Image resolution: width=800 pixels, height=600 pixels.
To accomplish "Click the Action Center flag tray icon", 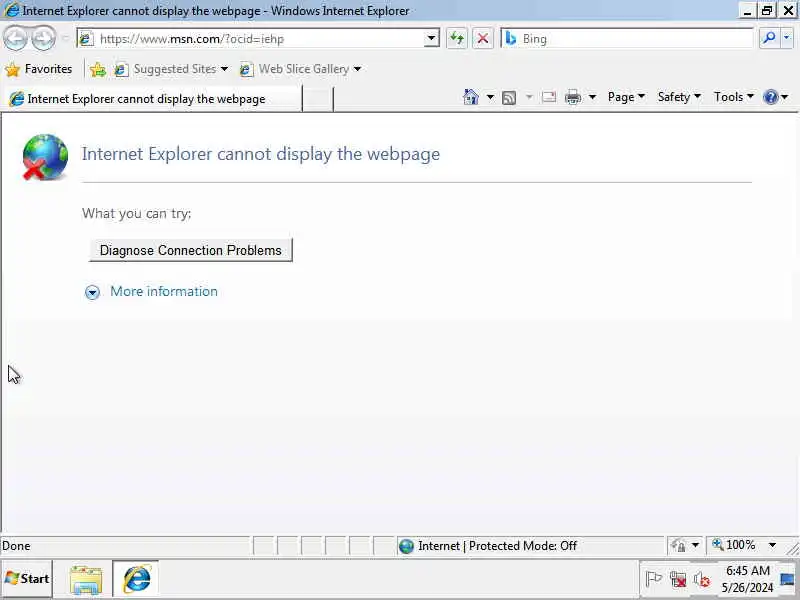I will [x=653, y=580].
